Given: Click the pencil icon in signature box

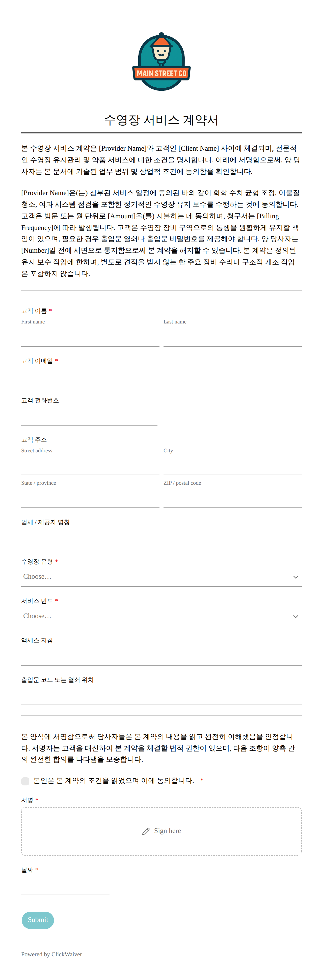Looking at the screenshot, I should (x=146, y=831).
